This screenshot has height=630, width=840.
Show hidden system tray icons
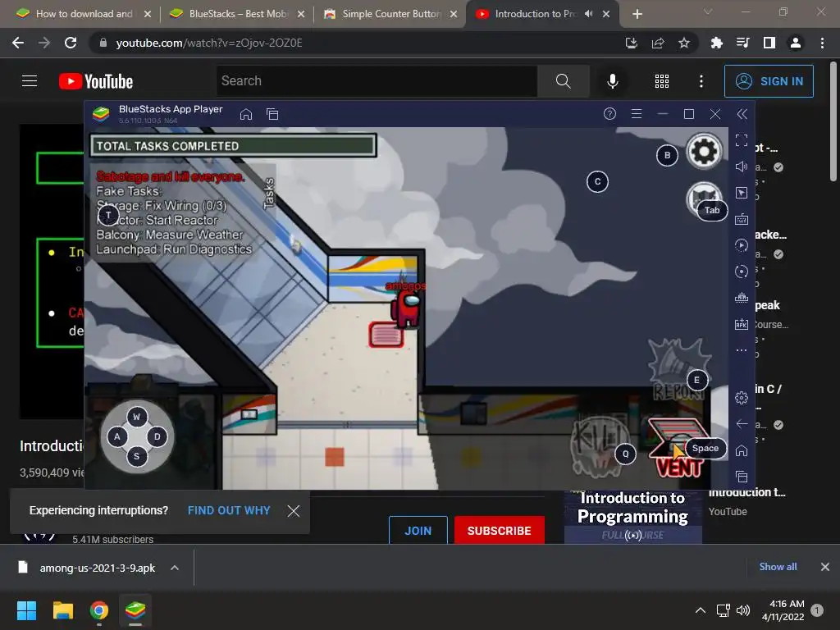tap(701, 610)
